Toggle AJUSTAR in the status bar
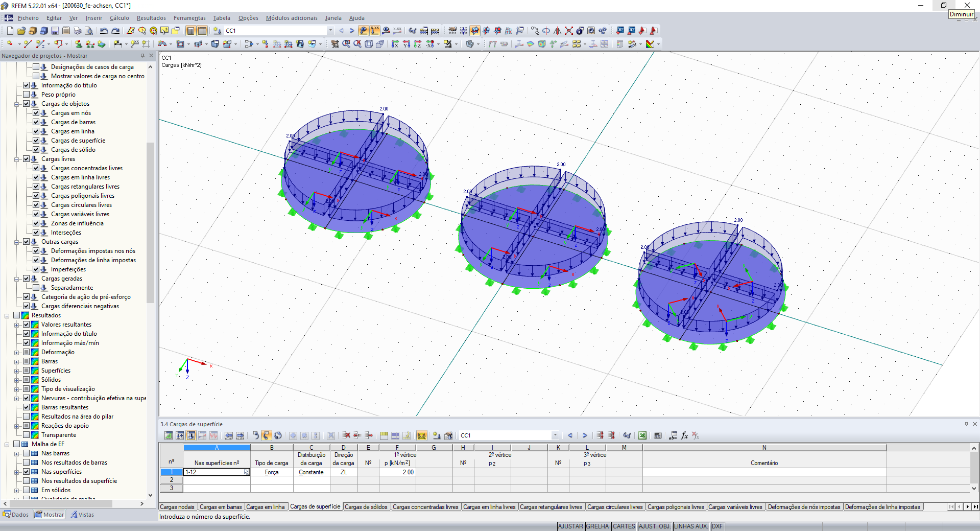This screenshot has height=531, width=980. click(570, 526)
